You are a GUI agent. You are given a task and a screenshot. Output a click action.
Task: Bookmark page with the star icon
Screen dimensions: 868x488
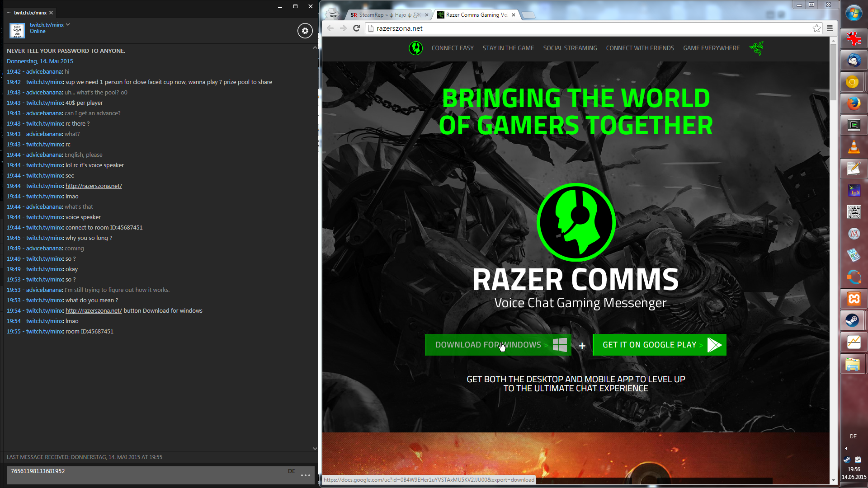tap(816, 28)
